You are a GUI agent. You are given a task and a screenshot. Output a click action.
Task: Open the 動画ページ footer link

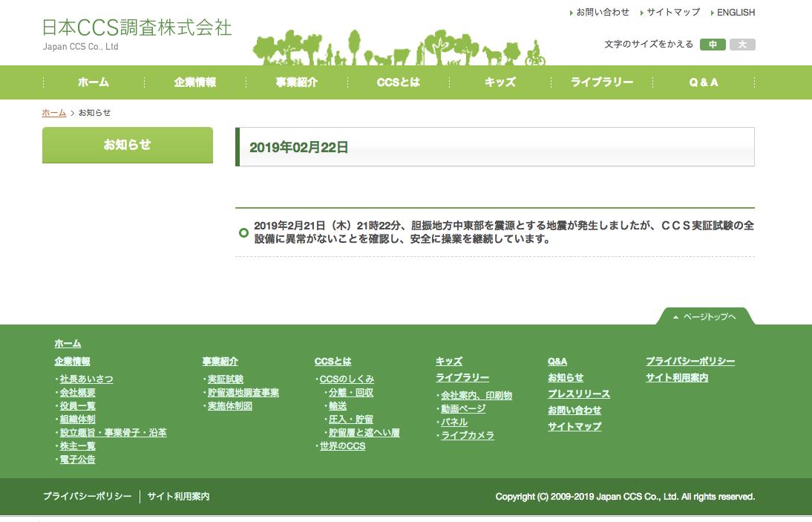click(x=463, y=408)
